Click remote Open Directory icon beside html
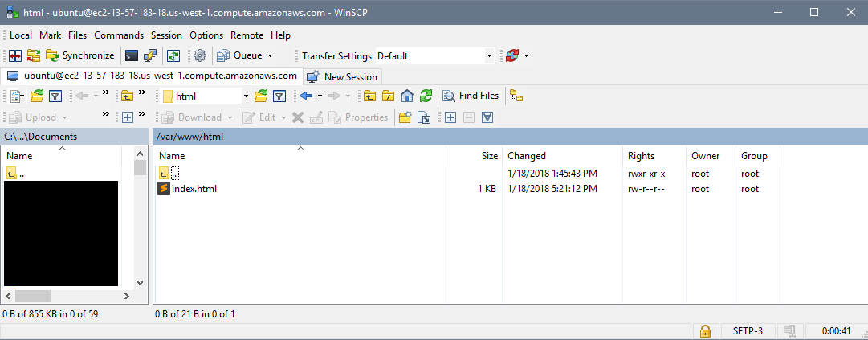 pyautogui.click(x=261, y=96)
